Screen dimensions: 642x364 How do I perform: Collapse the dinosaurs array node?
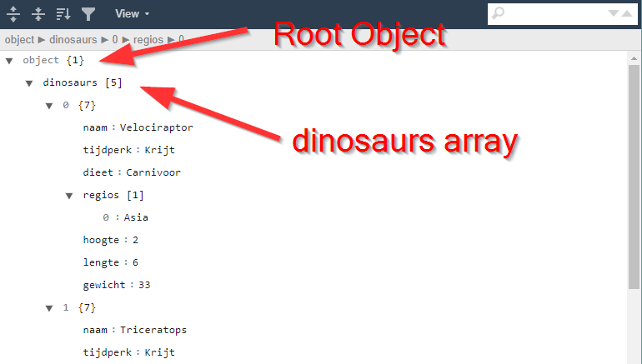click(x=29, y=83)
